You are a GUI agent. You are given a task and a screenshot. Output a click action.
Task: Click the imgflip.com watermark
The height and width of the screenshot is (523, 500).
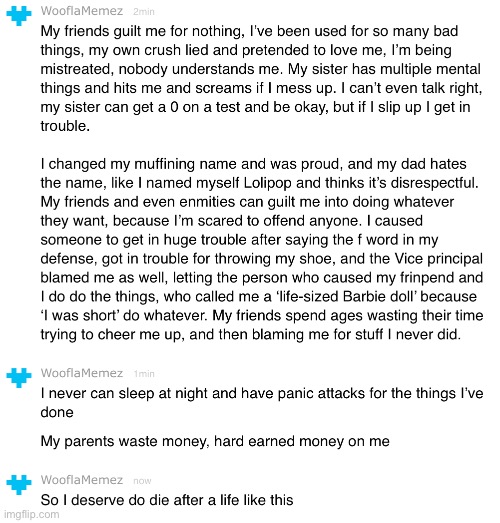[32, 514]
